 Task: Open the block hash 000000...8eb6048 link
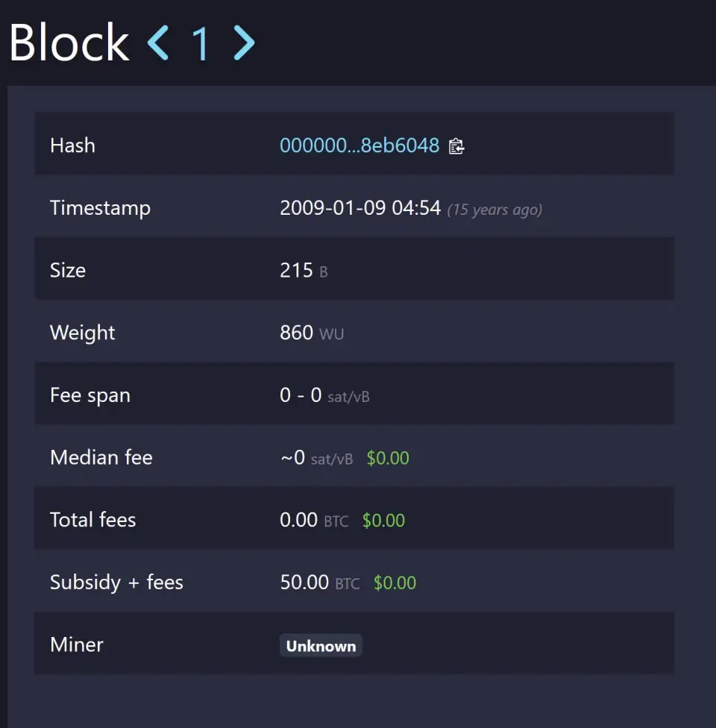pos(359,145)
